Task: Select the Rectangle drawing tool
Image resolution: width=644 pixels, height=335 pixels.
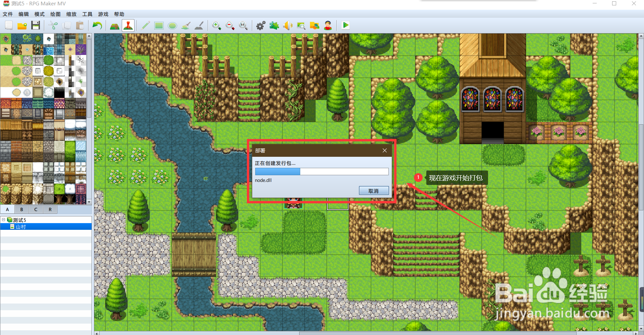Action: pos(159,25)
